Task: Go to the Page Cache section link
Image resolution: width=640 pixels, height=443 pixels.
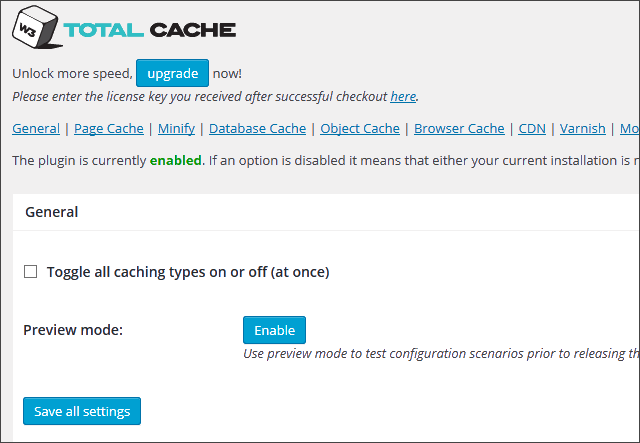Action: click(109, 129)
